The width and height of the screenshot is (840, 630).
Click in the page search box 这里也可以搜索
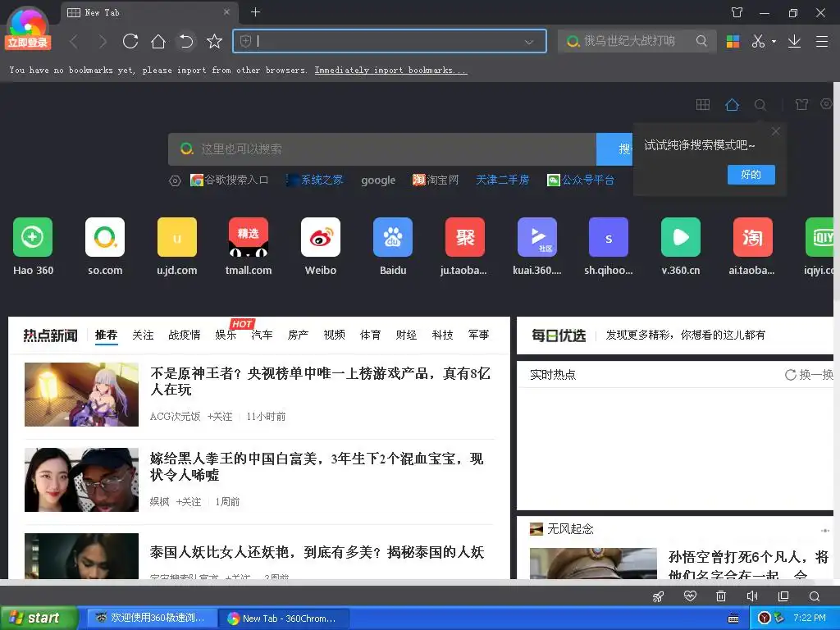click(382, 149)
